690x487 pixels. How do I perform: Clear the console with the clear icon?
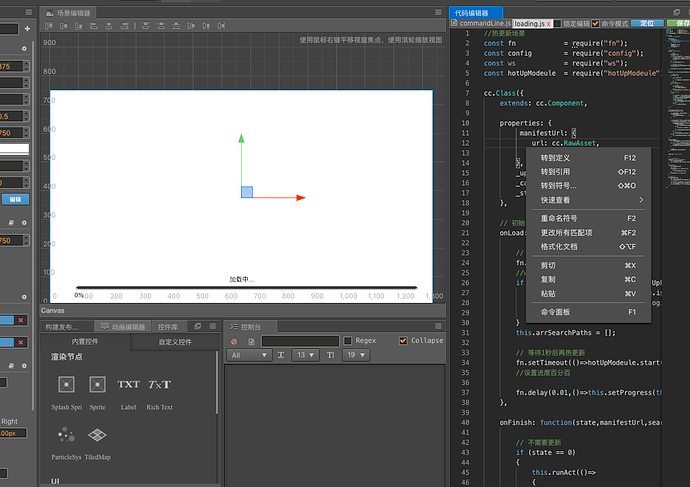point(235,341)
